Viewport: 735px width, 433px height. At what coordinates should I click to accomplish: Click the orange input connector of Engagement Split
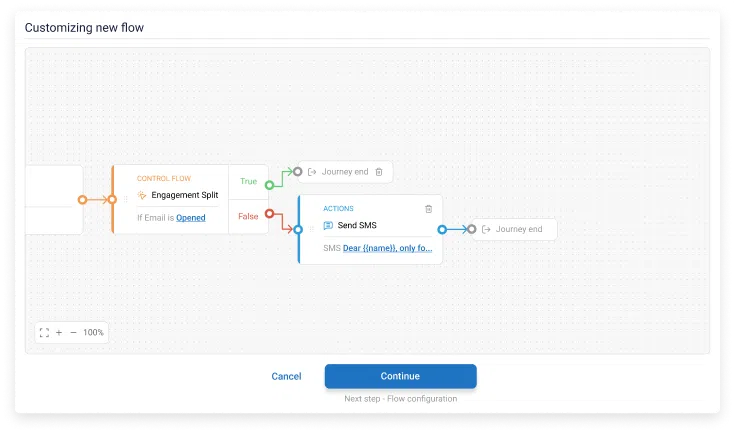coord(112,199)
